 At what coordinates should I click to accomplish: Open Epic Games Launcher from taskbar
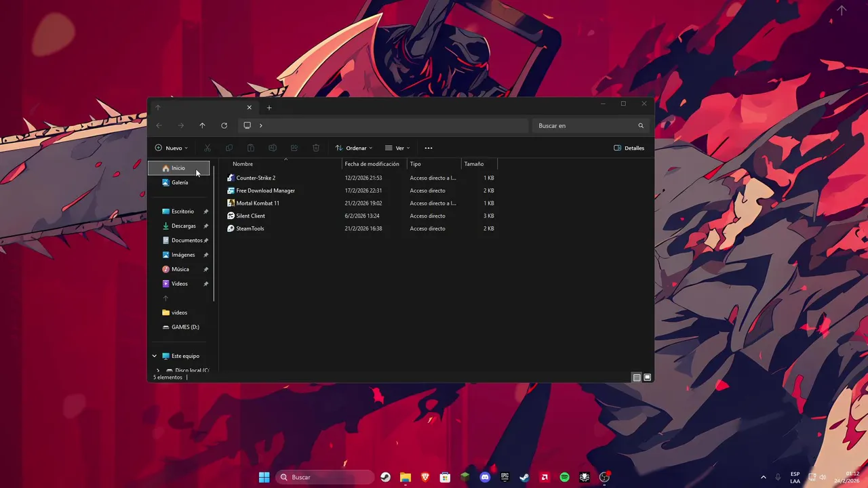point(505,477)
